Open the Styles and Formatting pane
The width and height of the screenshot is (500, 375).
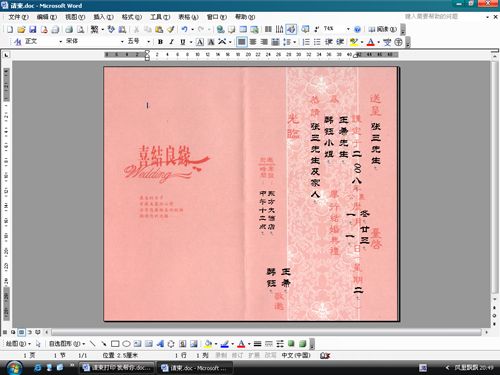[x=18, y=42]
